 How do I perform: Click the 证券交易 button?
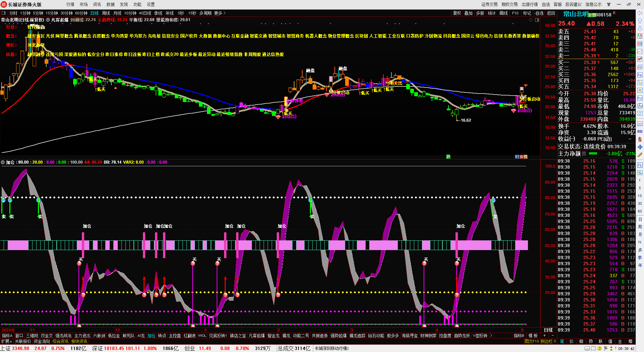click(489, 4)
